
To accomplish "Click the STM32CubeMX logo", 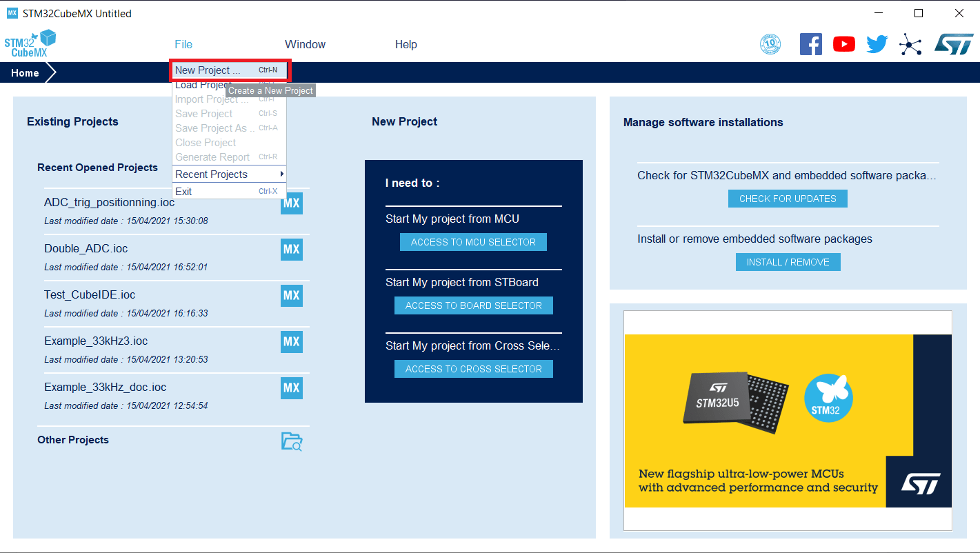I will coord(30,44).
